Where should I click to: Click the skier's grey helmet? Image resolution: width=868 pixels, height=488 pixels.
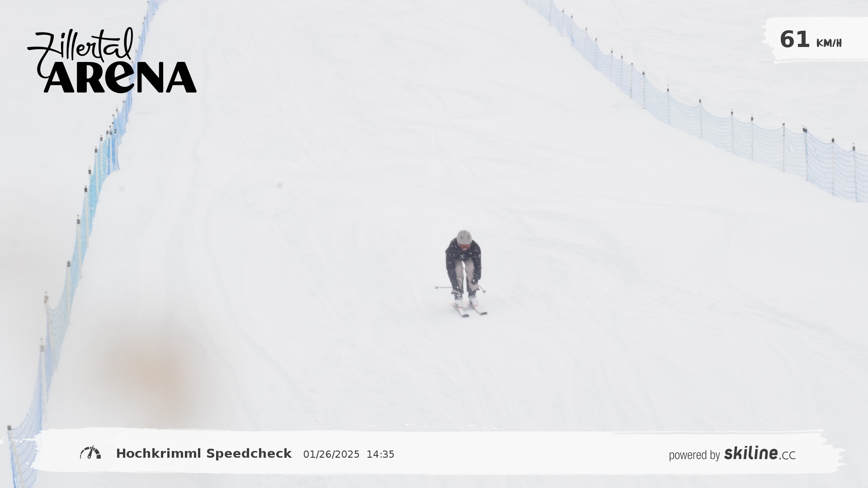464,237
